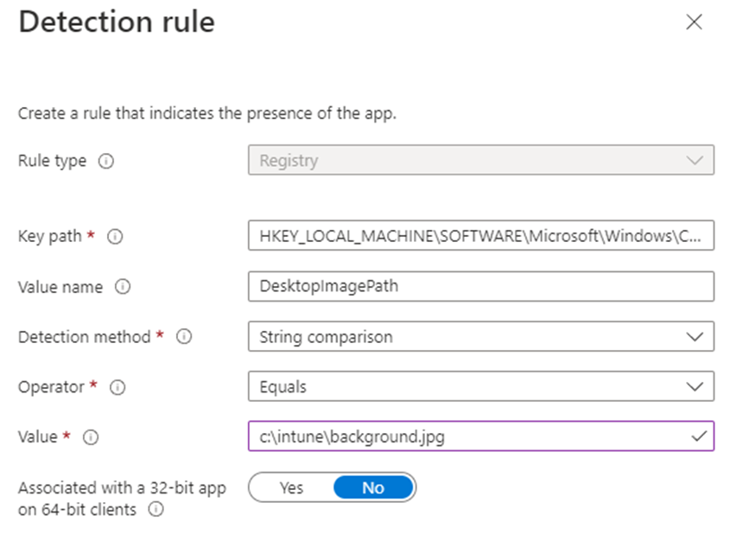Close the Detection rule panel

(x=693, y=22)
